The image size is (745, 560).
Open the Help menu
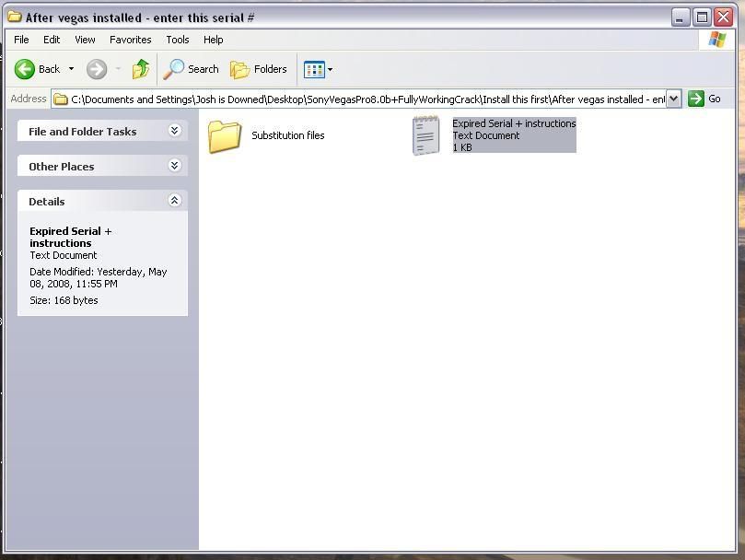[x=214, y=40]
